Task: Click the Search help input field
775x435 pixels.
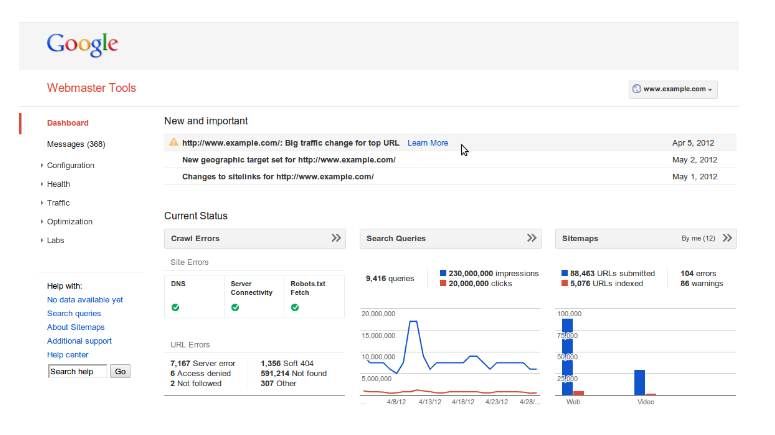Action: [77, 371]
